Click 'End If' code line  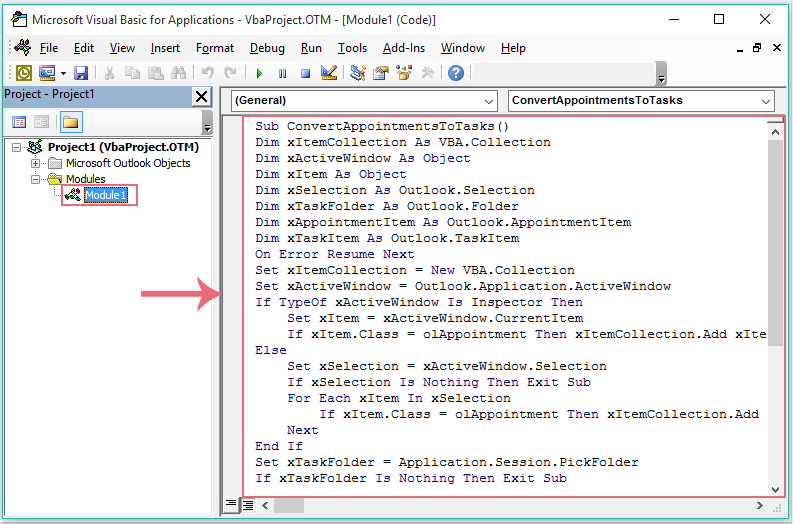(279, 446)
